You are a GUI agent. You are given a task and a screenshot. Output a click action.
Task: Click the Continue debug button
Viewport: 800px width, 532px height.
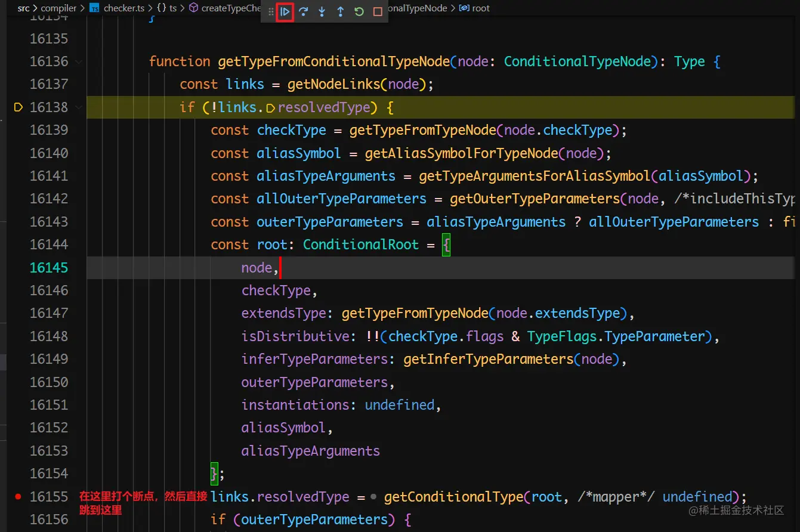pyautogui.click(x=285, y=11)
